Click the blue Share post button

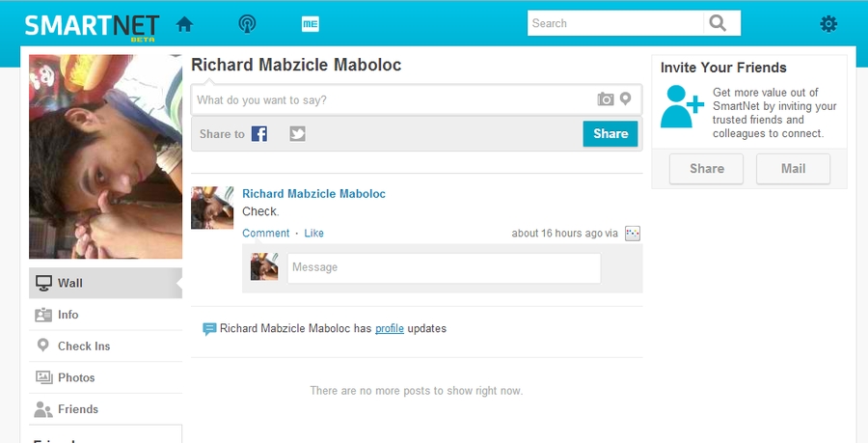click(x=610, y=134)
